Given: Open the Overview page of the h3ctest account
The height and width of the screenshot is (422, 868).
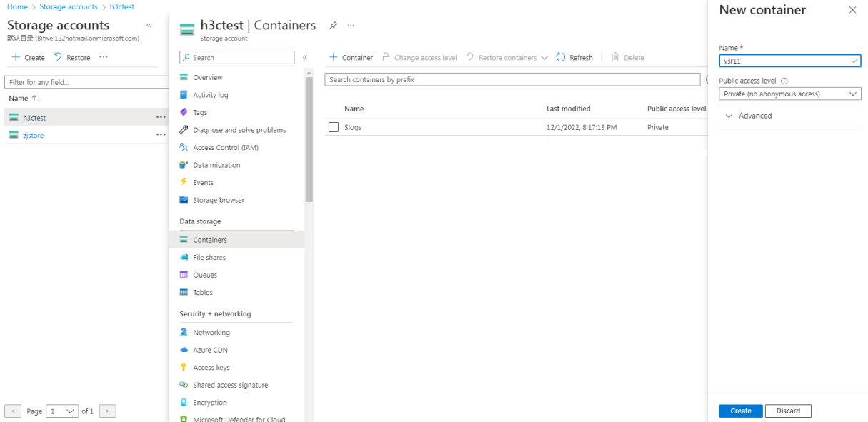Looking at the screenshot, I should pos(207,77).
